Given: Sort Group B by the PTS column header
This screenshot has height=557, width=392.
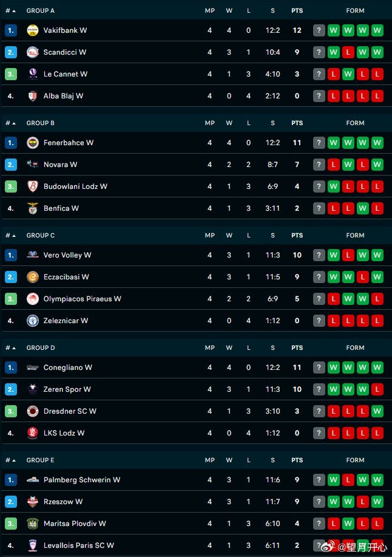Looking at the screenshot, I should click(297, 123).
